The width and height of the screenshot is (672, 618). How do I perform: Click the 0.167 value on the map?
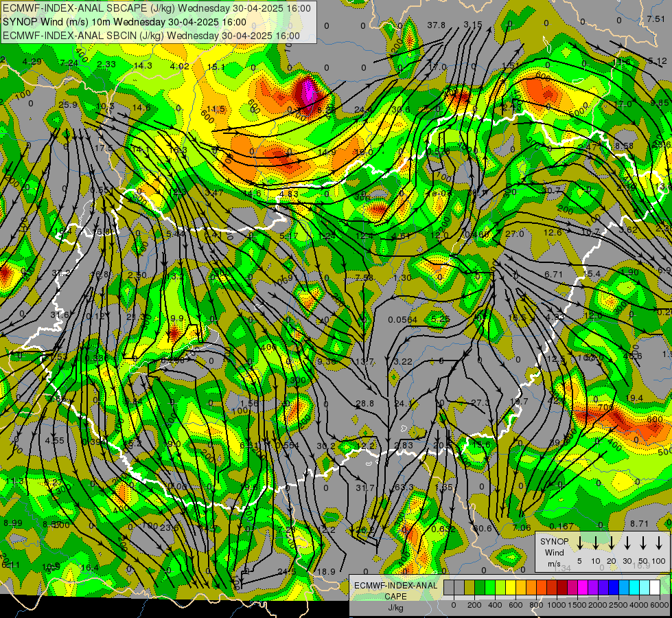[x=561, y=526]
